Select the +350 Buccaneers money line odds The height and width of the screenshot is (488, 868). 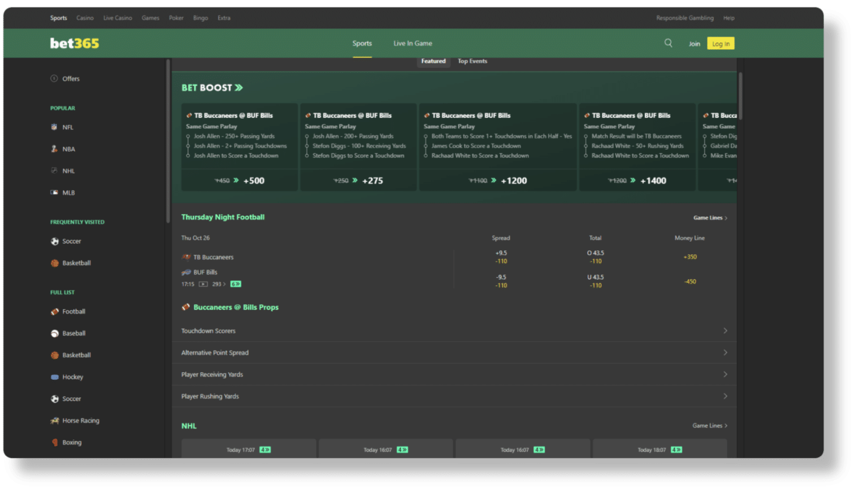pos(689,256)
